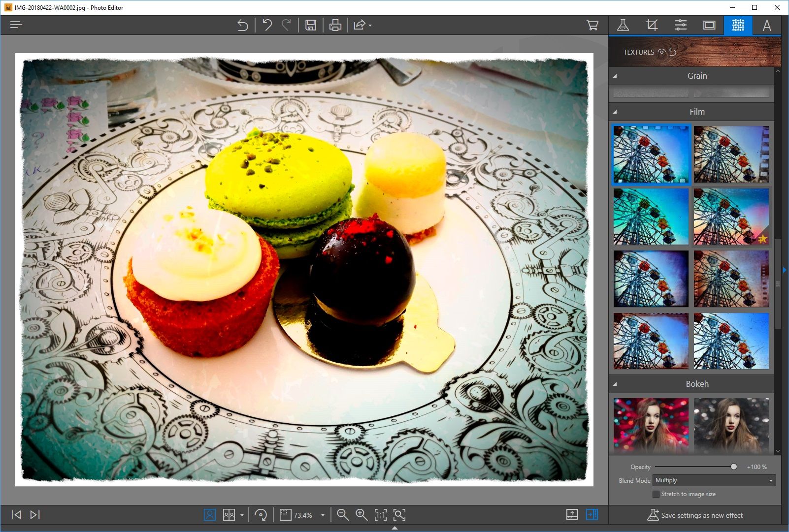Click the shopping cart icon
789x532 pixels.
pyautogui.click(x=592, y=25)
